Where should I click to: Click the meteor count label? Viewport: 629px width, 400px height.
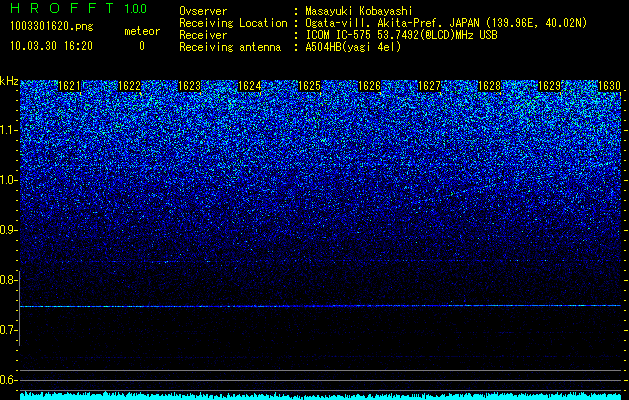coord(142,31)
